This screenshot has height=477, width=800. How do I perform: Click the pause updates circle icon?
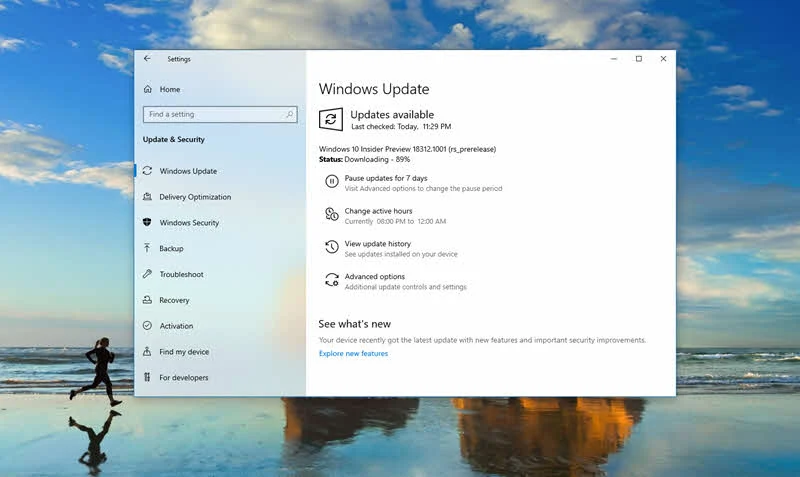pos(332,181)
